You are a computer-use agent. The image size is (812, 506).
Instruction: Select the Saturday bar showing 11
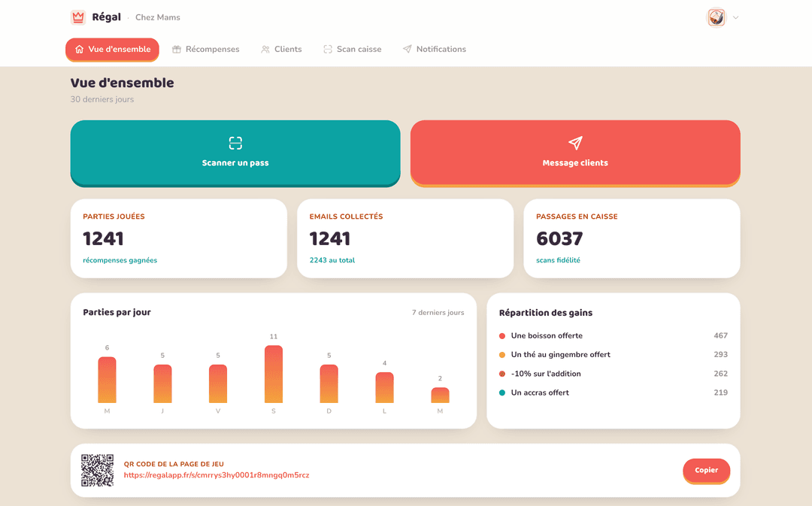(x=274, y=374)
